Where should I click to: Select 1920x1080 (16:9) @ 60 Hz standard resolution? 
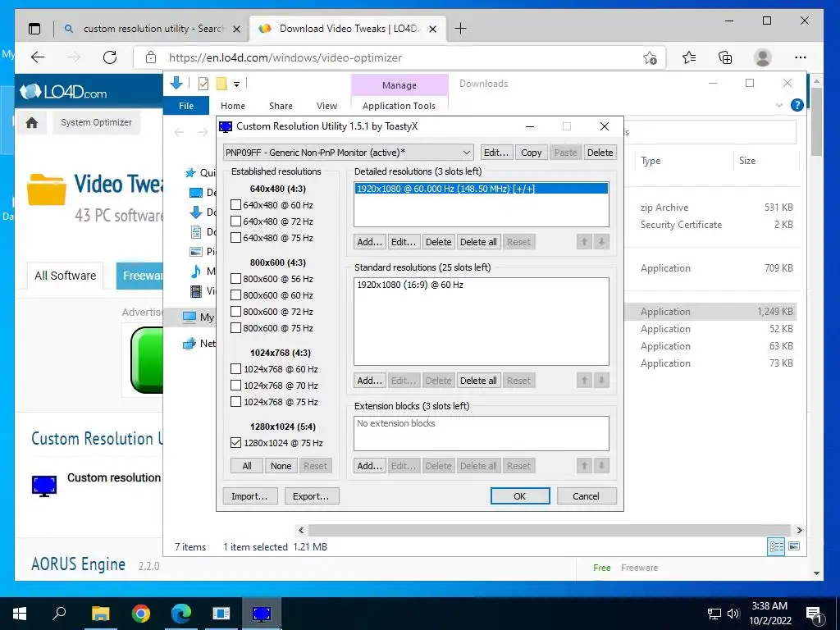click(410, 285)
